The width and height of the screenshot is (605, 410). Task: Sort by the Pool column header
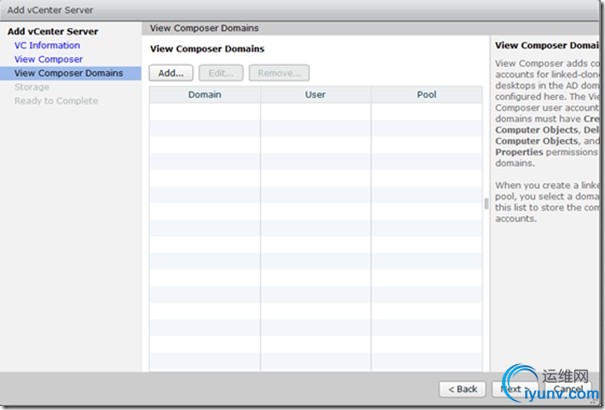click(x=426, y=94)
